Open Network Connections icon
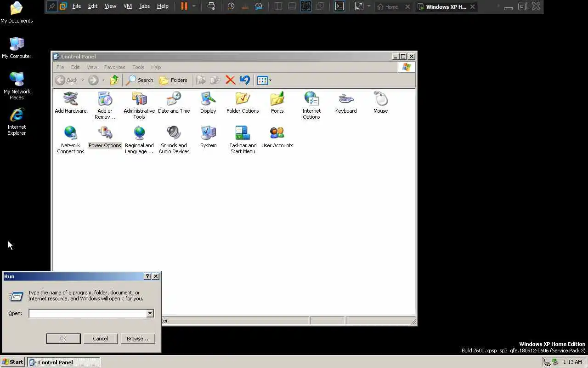588x368 pixels. tap(71, 140)
